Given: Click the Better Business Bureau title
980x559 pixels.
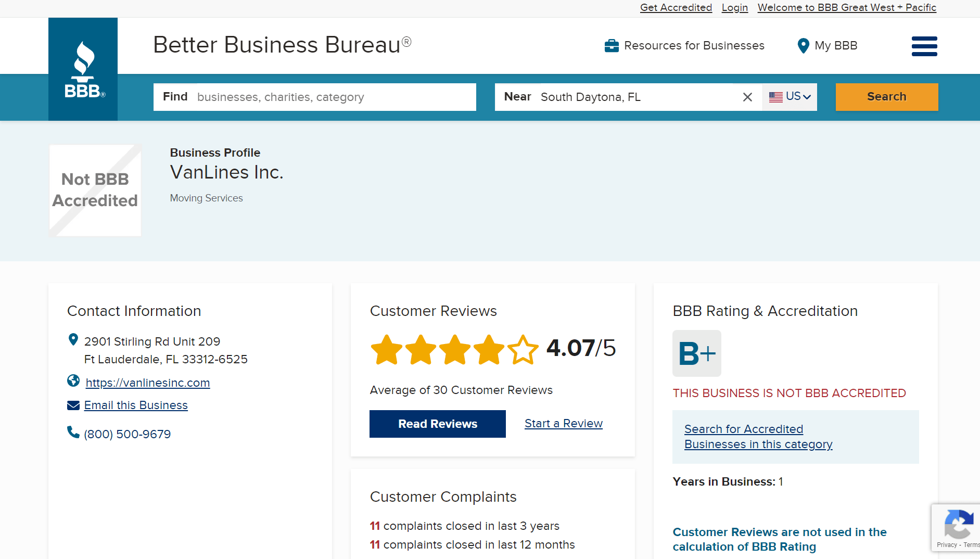Looking at the screenshot, I should coord(282,45).
